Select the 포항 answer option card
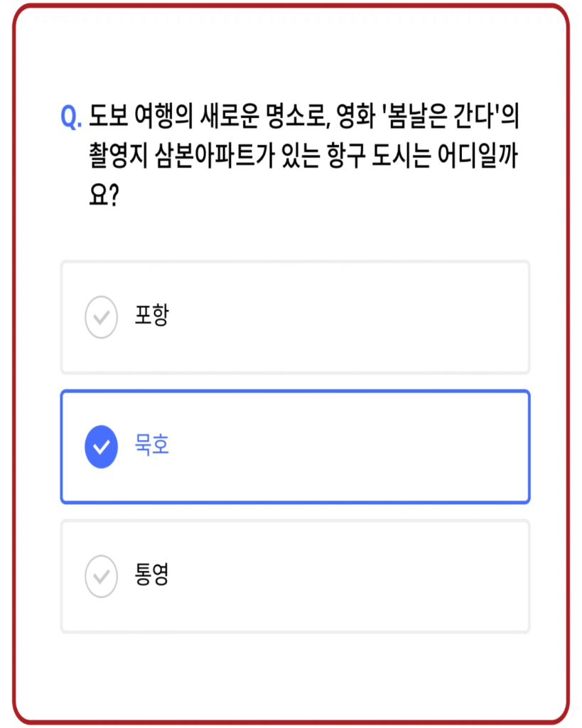Screen dimensions: 582x728 [x=295, y=317]
